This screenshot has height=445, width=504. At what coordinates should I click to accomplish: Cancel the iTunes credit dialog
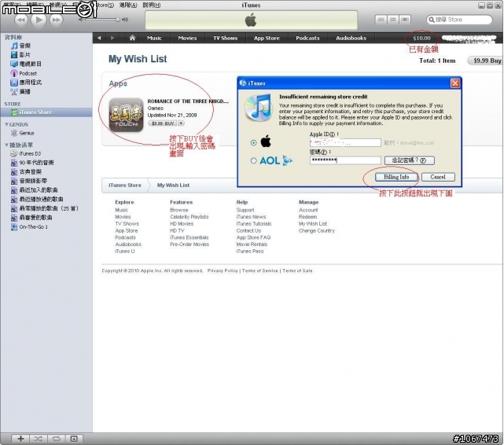(x=438, y=177)
